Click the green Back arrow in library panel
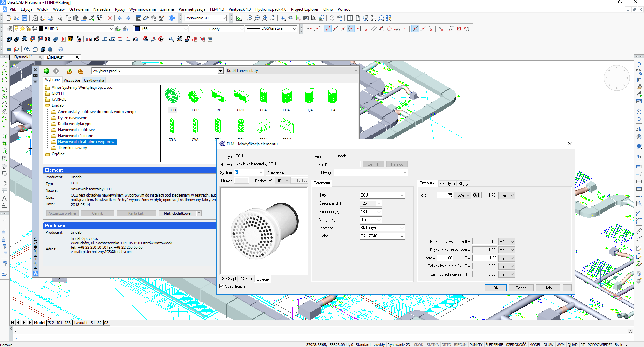The height and width of the screenshot is (347, 644). (47, 71)
